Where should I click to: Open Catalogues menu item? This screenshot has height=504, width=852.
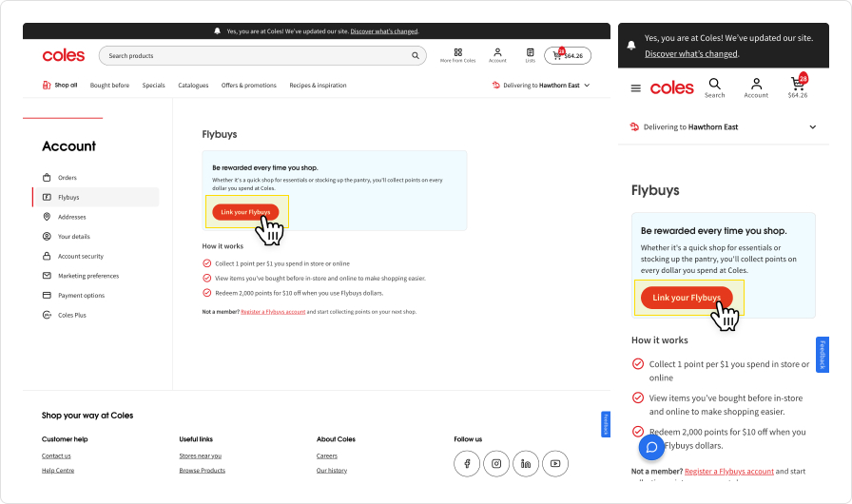(193, 86)
